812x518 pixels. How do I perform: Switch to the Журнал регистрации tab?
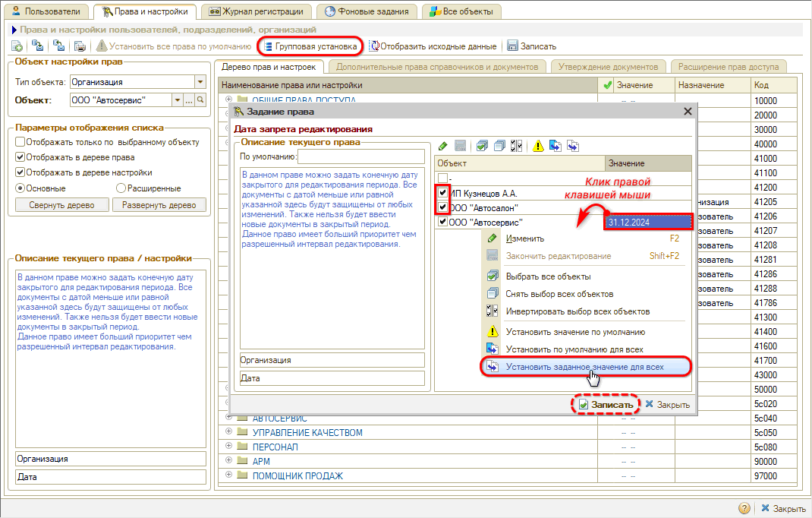(x=257, y=11)
